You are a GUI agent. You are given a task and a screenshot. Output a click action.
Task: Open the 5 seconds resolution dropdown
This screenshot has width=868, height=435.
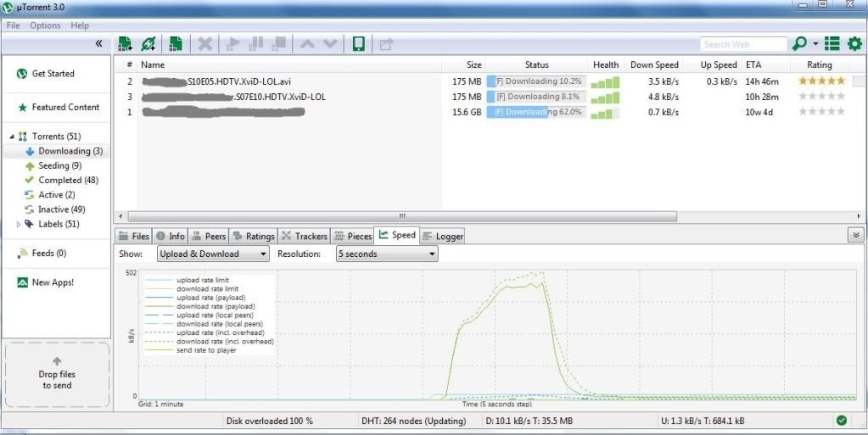coord(387,254)
